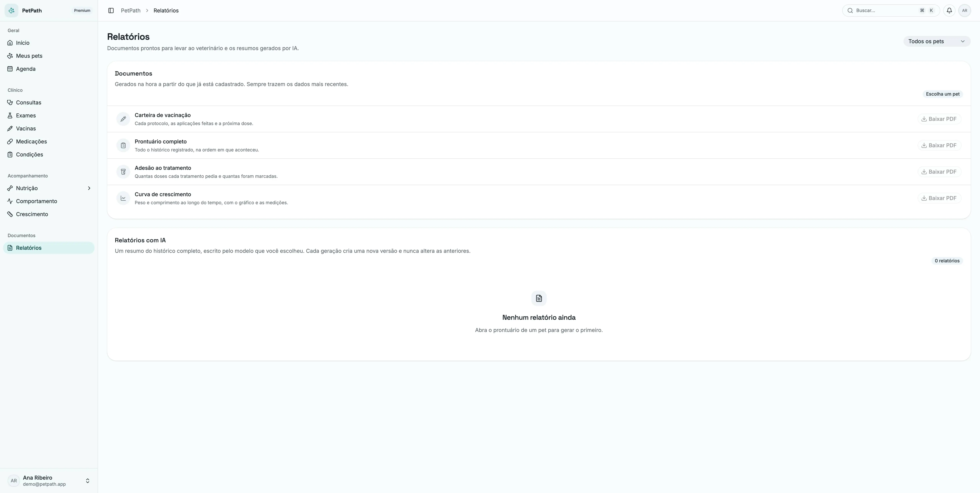Click the pill bottle icon for Adesão ao tratamento
The height and width of the screenshot is (493, 980).
coord(123,172)
